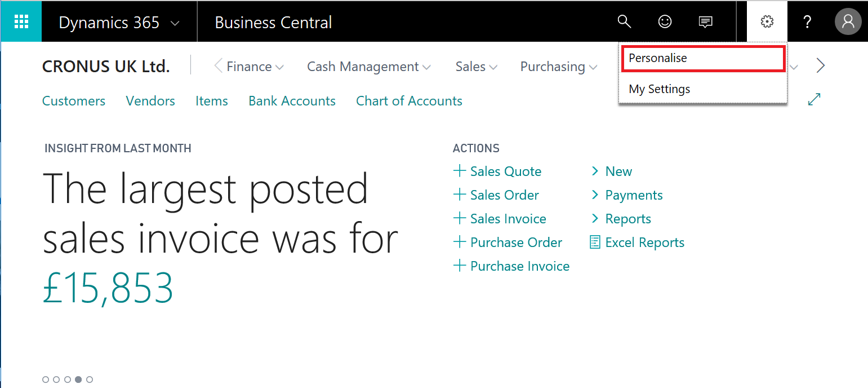
Task: Click the smiley feedback icon
Action: click(665, 21)
